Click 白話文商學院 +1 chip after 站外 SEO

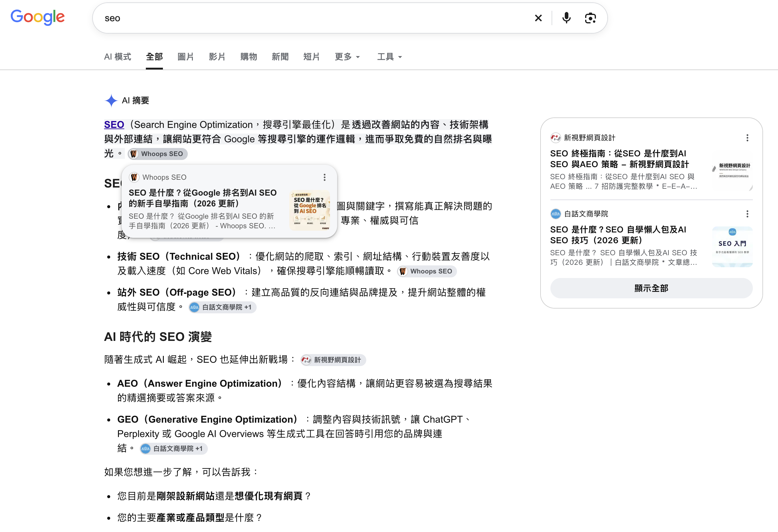[222, 307]
